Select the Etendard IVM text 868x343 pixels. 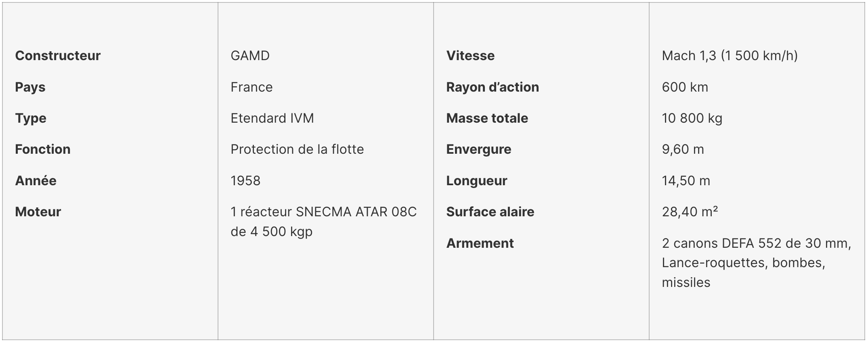[x=272, y=118]
